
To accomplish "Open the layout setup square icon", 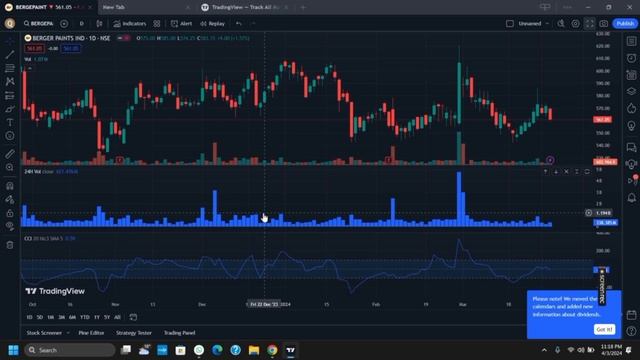I will click(510, 24).
